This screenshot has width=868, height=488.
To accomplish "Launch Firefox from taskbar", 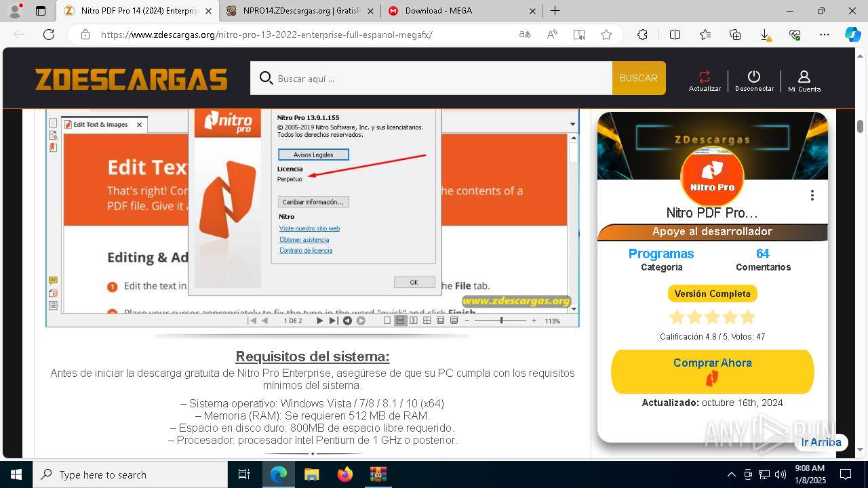I will [344, 474].
